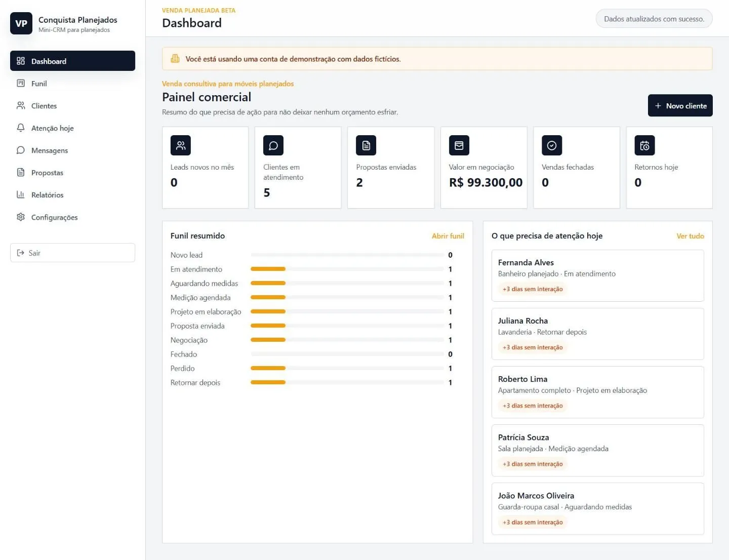Click the R$ 99.300,00 value
The height and width of the screenshot is (560, 729).
485,182
